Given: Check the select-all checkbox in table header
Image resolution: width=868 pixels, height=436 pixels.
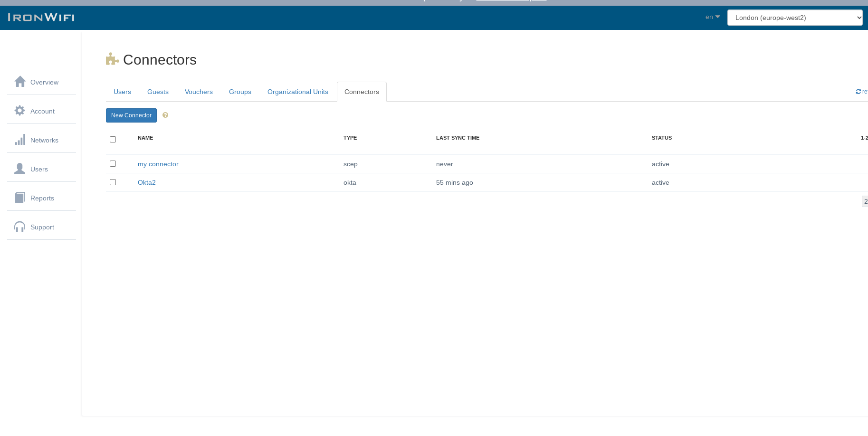Looking at the screenshot, I should [113, 139].
